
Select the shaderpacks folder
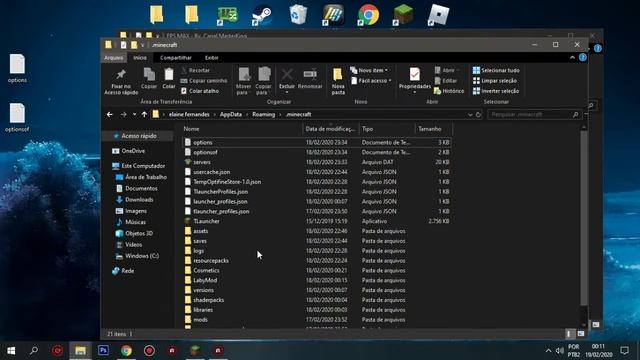click(317, 300)
